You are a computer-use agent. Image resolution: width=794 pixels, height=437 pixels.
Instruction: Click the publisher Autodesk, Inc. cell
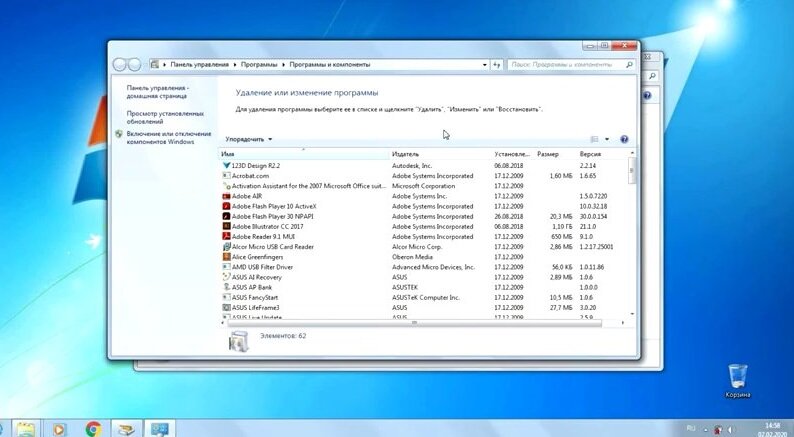[412, 166]
